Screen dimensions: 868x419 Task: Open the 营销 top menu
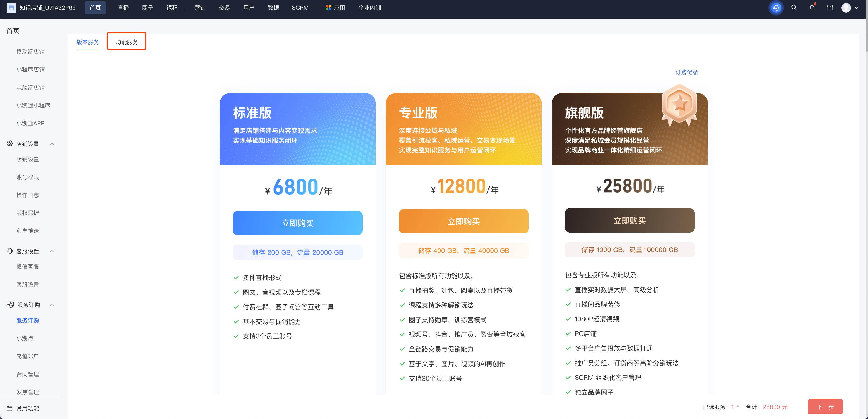tap(200, 8)
